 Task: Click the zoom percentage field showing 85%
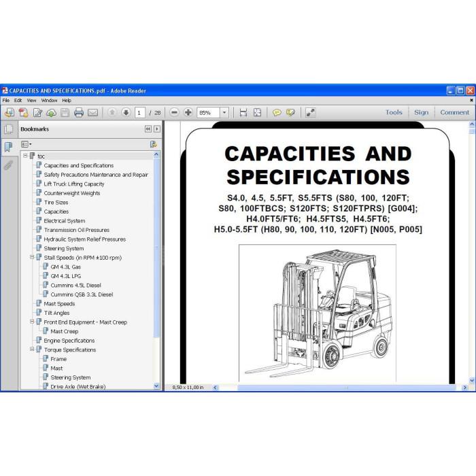[x=208, y=113]
